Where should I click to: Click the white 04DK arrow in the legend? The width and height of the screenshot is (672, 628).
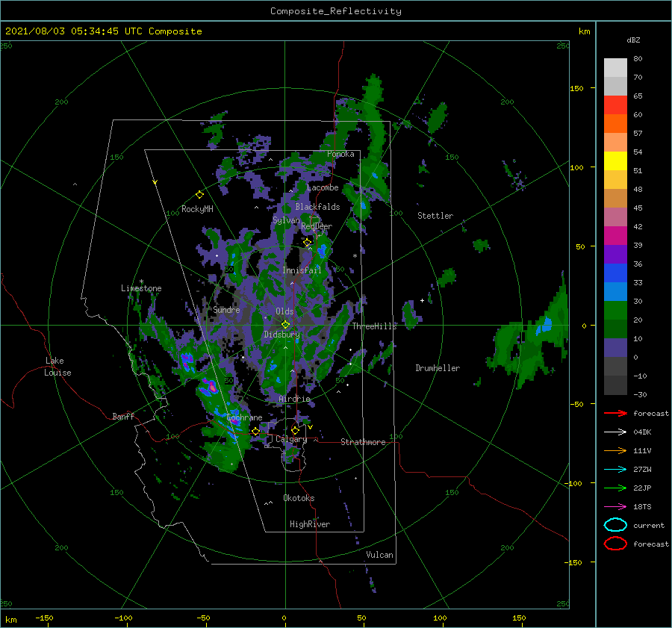pos(615,432)
